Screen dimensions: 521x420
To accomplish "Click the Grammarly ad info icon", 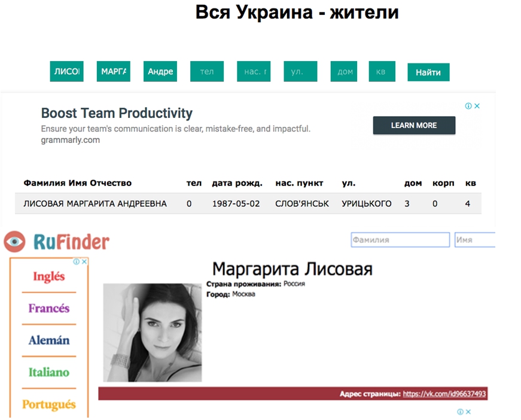I will (469, 106).
